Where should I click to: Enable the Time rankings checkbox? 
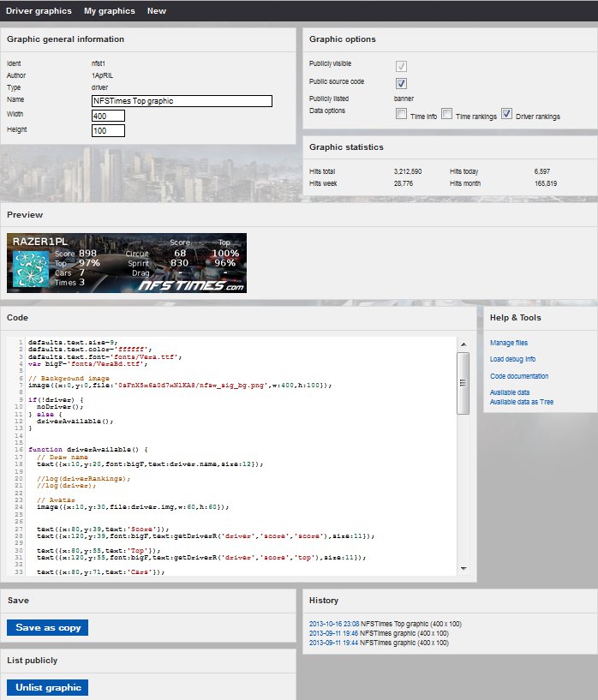(446, 114)
